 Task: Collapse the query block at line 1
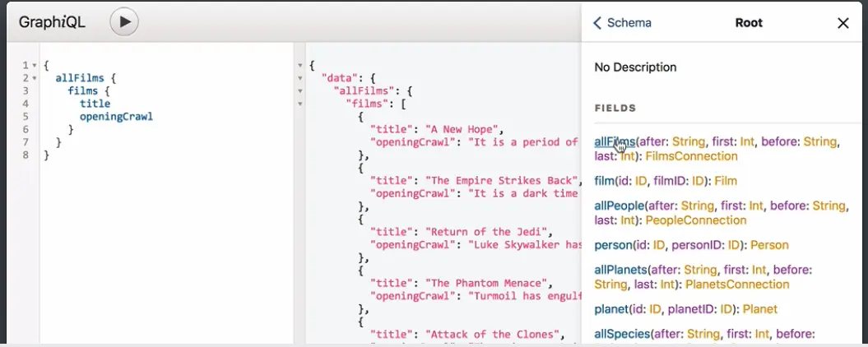[x=35, y=65]
